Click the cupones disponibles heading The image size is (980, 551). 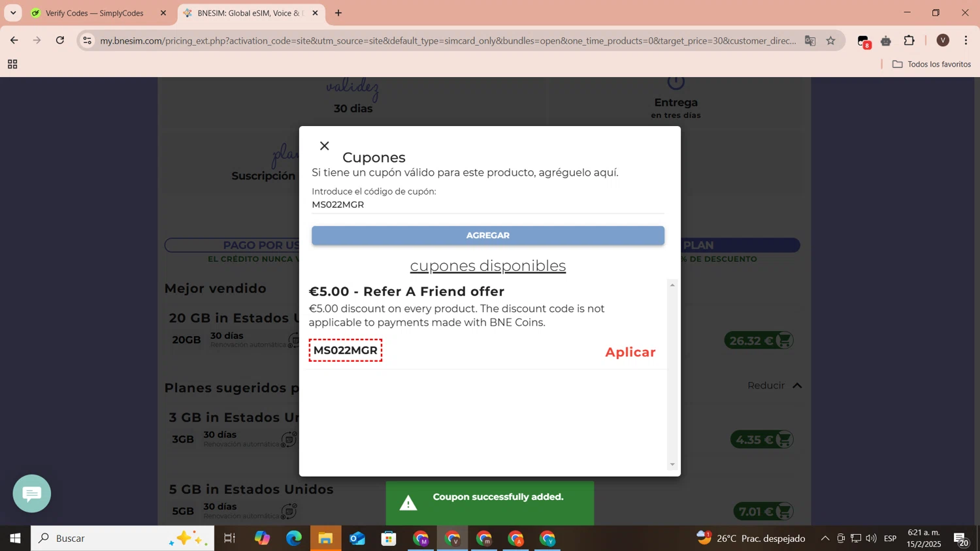(x=488, y=266)
